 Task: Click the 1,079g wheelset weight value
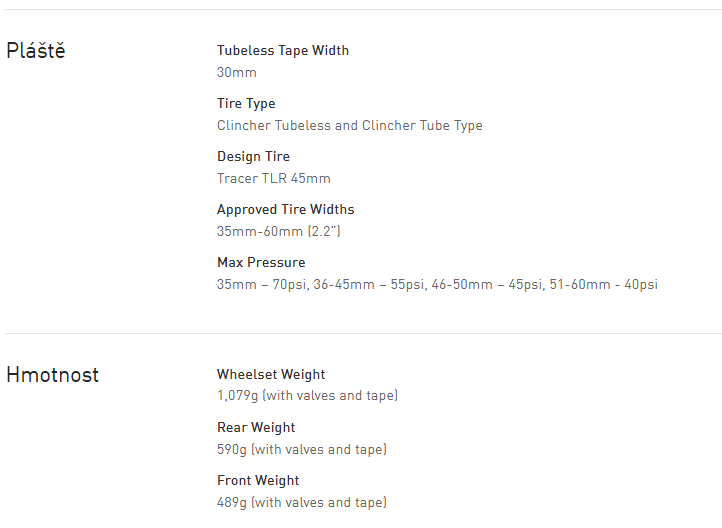click(307, 396)
